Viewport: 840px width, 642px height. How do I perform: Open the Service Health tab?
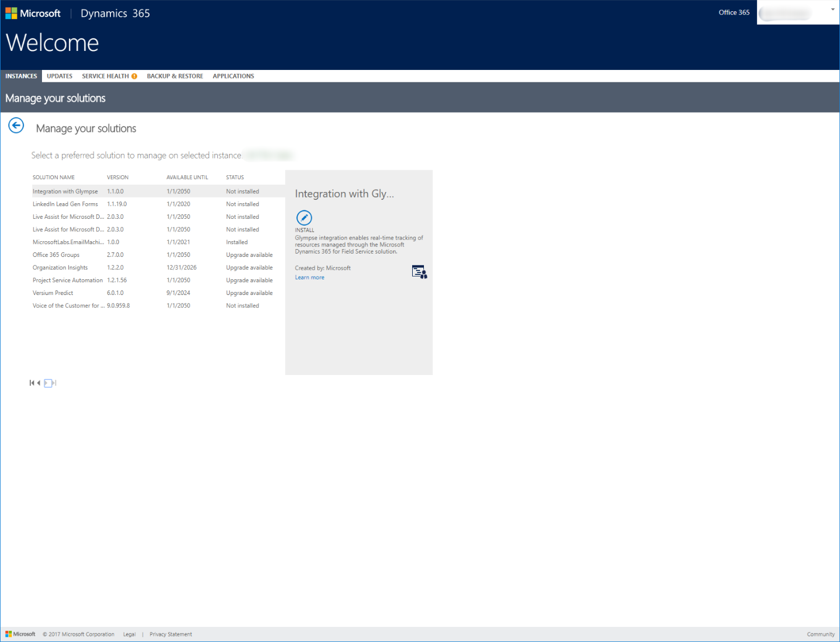(x=105, y=76)
